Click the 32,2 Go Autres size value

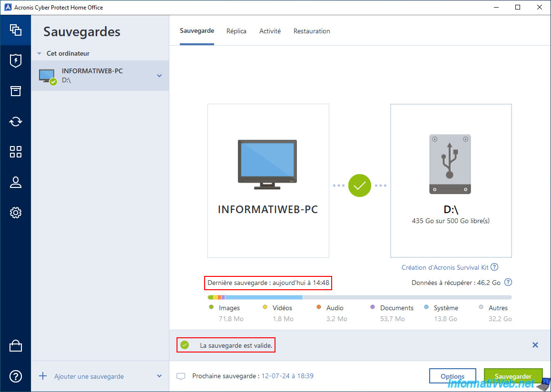500,319
